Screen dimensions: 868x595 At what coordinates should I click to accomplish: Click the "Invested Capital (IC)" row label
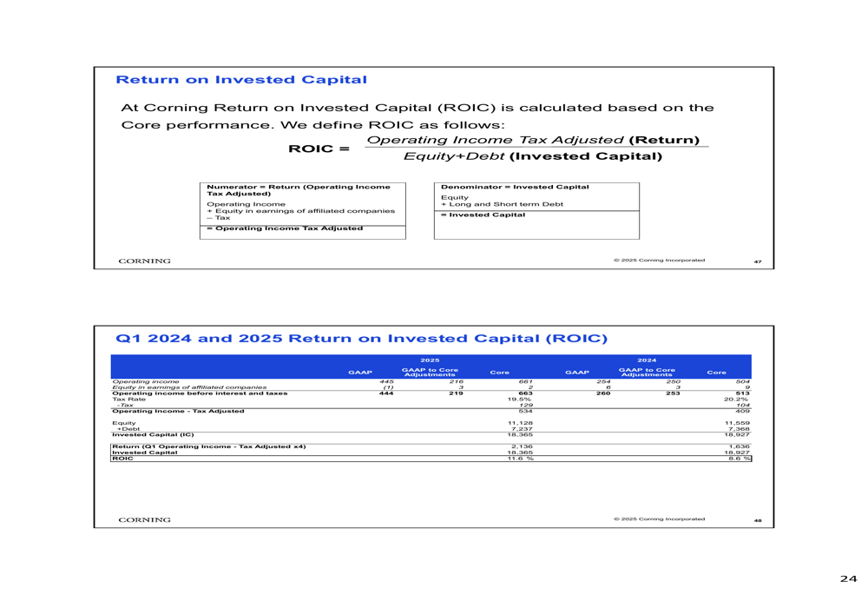tap(153, 435)
